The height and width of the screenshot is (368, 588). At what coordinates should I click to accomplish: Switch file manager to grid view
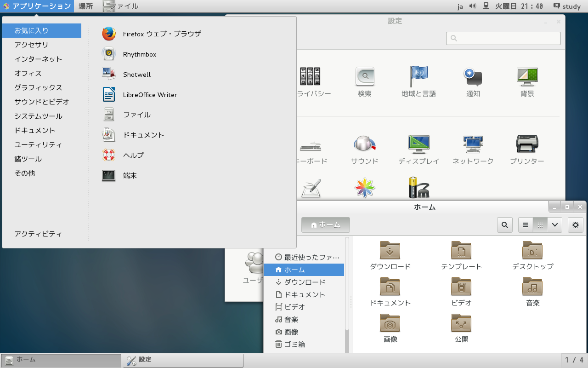point(540,225)
